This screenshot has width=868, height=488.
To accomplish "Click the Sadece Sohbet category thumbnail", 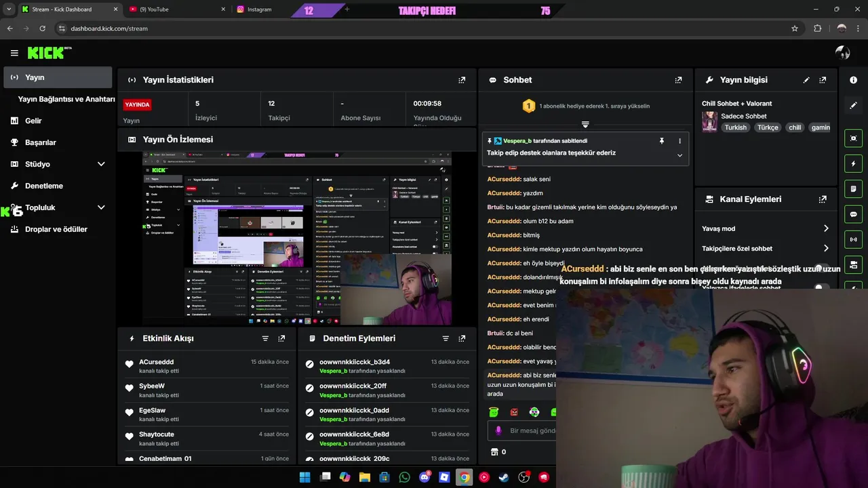I will coord(709,121).
